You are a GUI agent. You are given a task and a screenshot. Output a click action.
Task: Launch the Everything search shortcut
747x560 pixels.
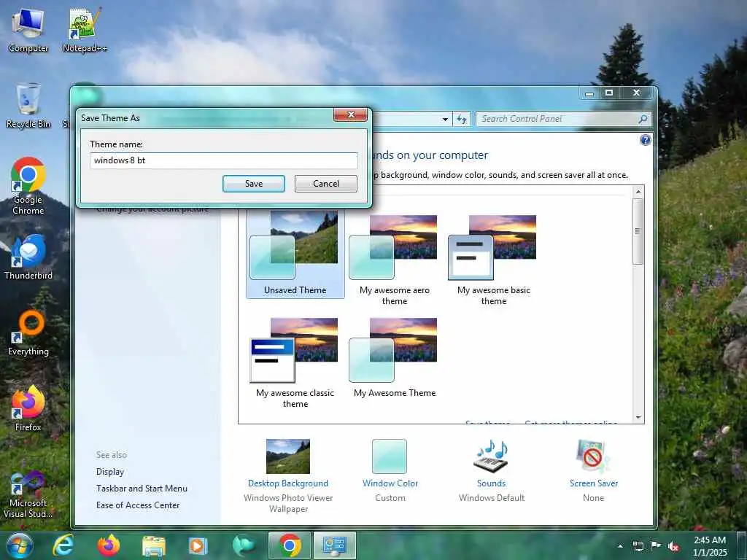(x=28, y=332)
